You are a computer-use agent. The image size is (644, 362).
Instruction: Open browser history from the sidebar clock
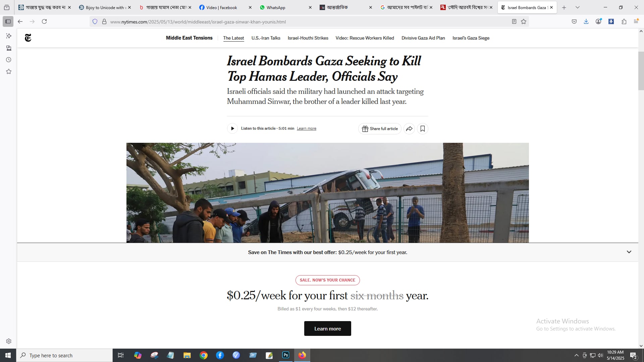pos(9,60)
